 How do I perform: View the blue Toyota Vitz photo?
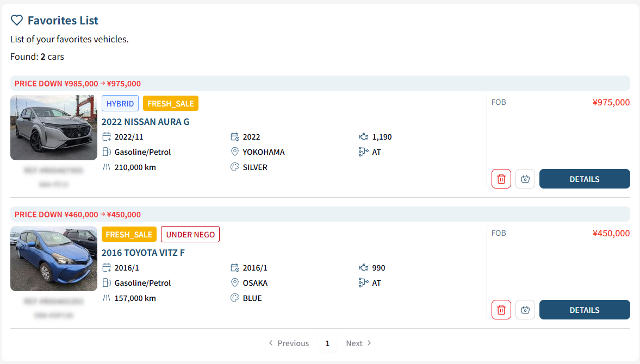point(54,259)
